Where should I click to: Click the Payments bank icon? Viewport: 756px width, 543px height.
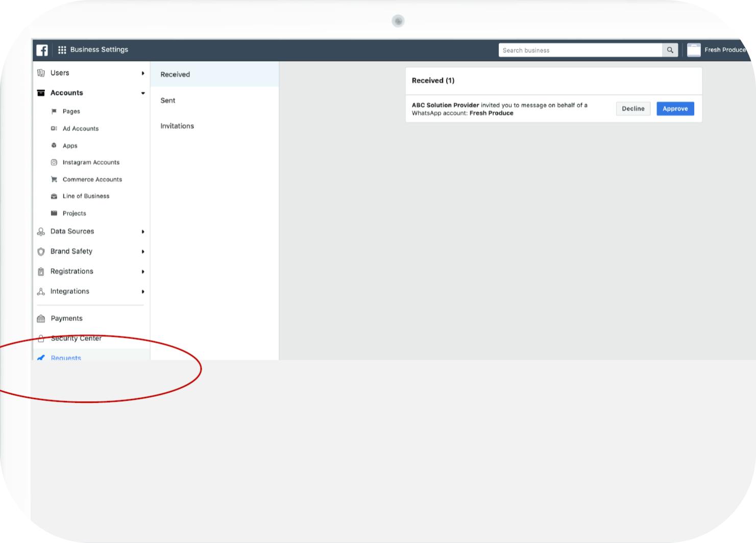tap(41, 319)
